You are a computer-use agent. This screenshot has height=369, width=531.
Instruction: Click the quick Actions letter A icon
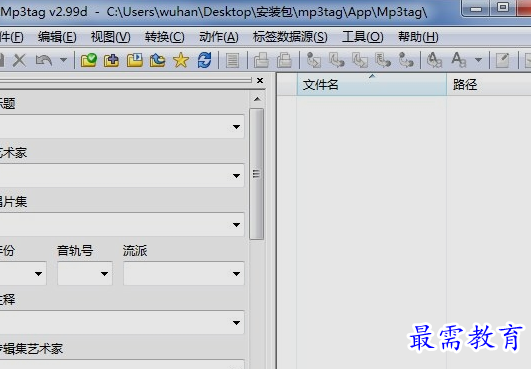pyautogui.click(x=459, y=60)
